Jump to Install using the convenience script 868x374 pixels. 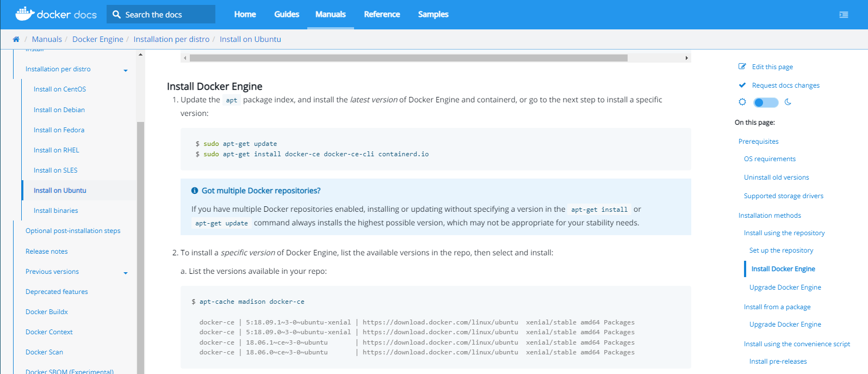(797, 344)
